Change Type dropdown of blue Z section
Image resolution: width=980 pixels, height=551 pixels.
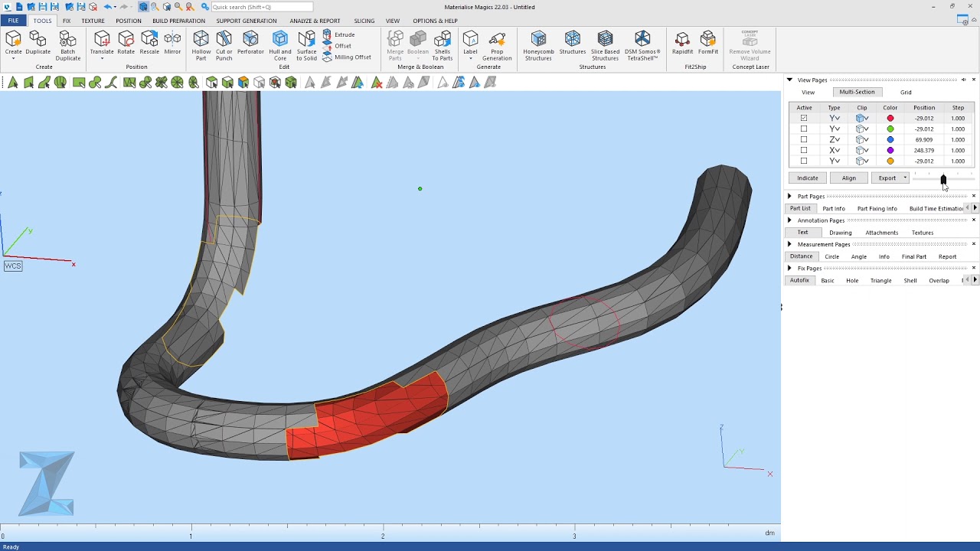[x=835, y=140]
